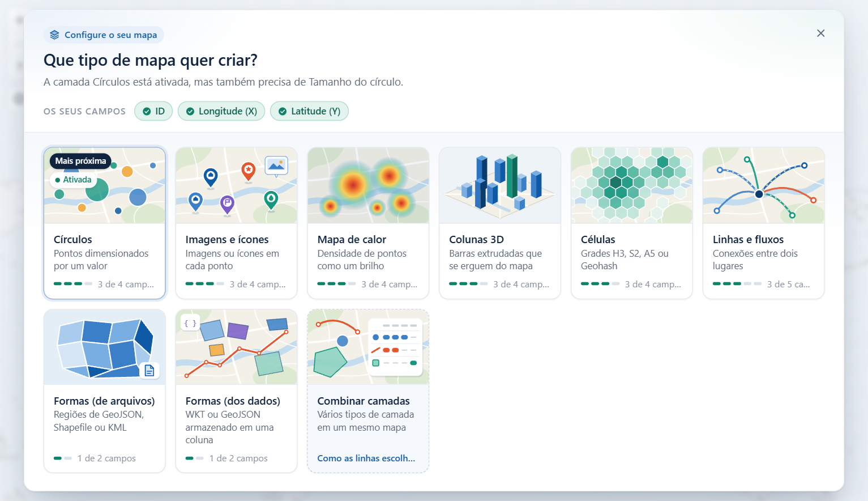
Task: Choose the Formas (de arquivos) card
Action: click(x=105, y=391)
